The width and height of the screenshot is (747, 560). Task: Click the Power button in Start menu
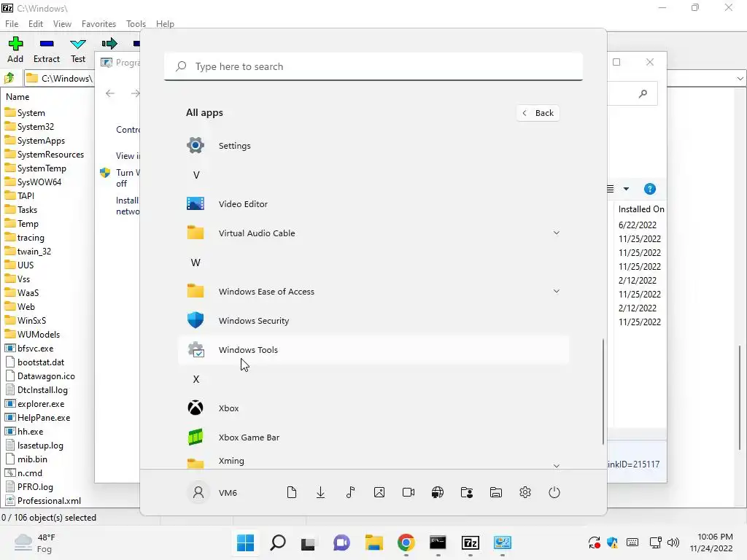coord(554,492)
